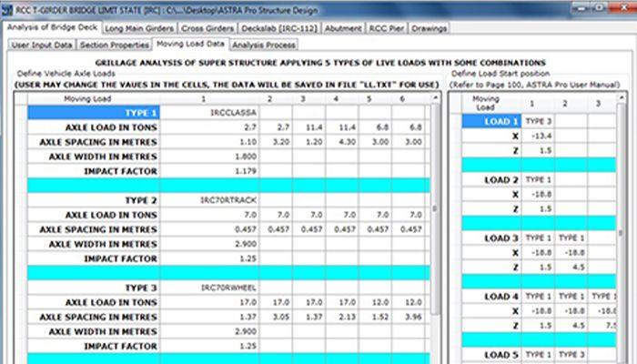Screen dimensions: 637x364
Task: Click the IRCCLASSA cell
Action: click(x=210, y=113)
